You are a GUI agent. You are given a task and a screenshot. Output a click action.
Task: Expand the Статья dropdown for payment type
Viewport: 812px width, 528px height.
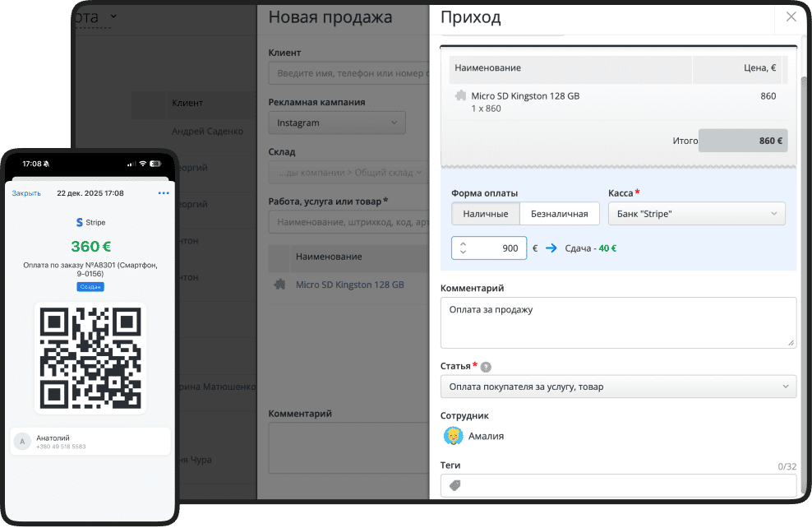coord(618,386)
